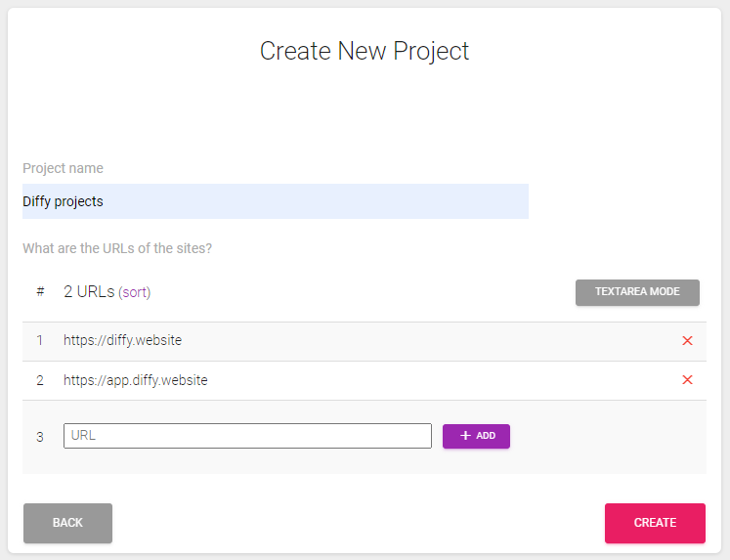Click the 'Project name' label
Screen dimensions: 730x560
[63, 168]
